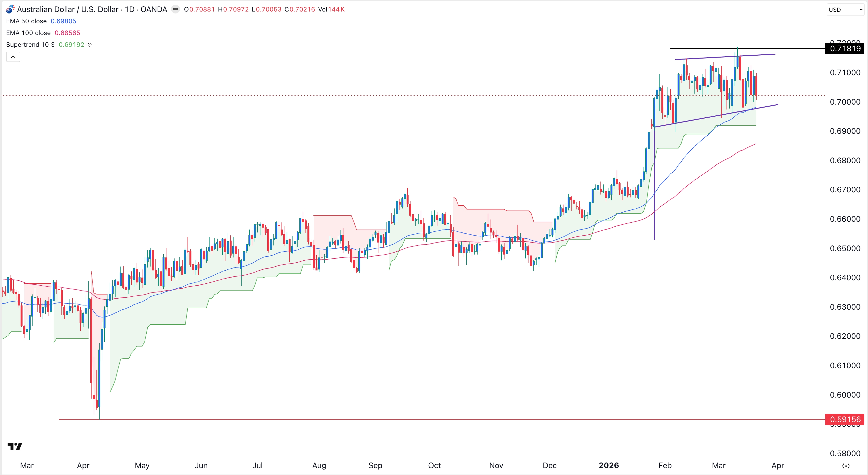Toggle the EMA 50 close indicator in the legend

(25, 21)
